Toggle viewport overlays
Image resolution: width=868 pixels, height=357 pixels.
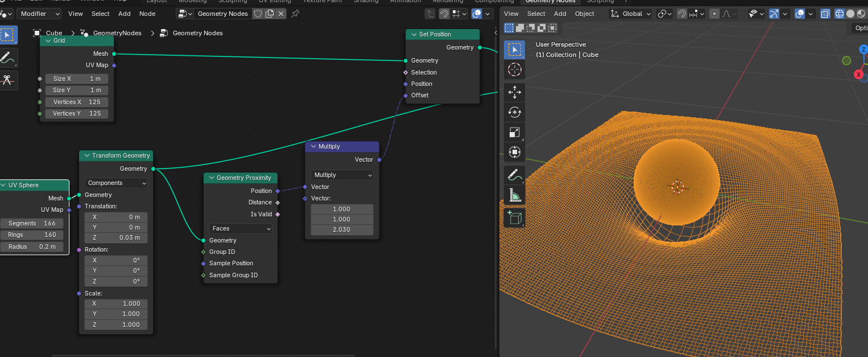tap(800, 14)
